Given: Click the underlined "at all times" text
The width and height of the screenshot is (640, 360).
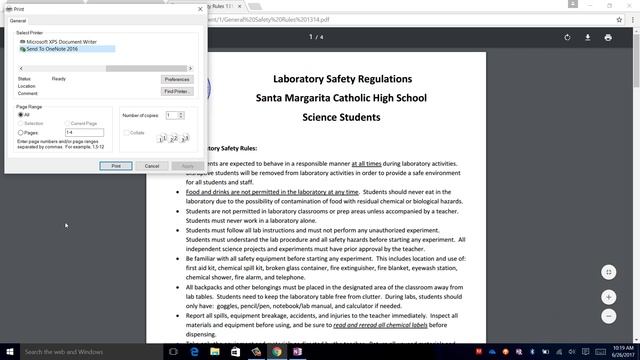Looking at the screenshot, I should click(x=367, y=164).
